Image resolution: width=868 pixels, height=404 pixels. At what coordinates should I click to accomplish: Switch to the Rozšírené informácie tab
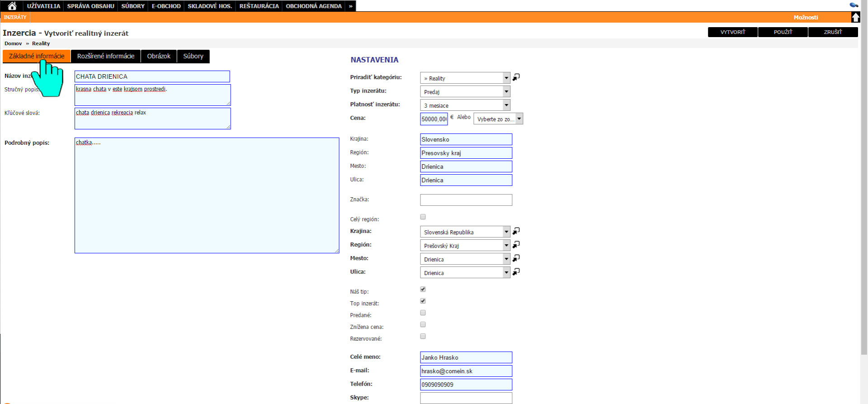106,56
